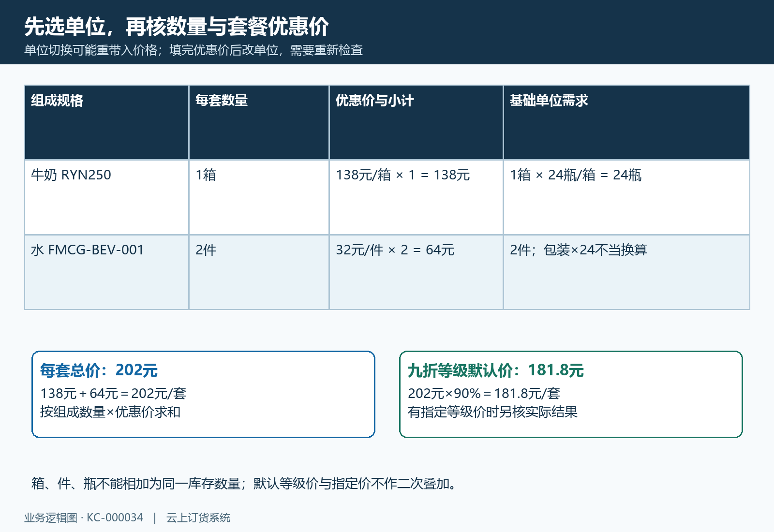Click the subtitle about 单位切换可能重带入价格

point(193,50)
